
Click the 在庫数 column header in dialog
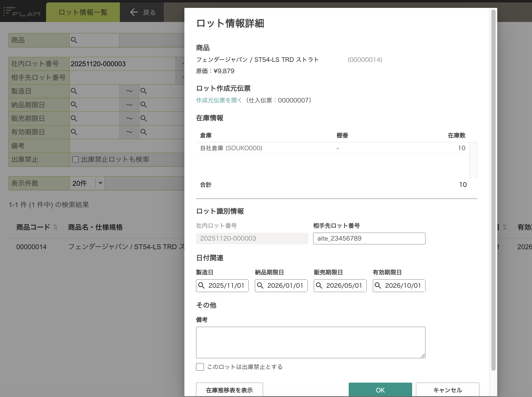(x=456, y=135)
